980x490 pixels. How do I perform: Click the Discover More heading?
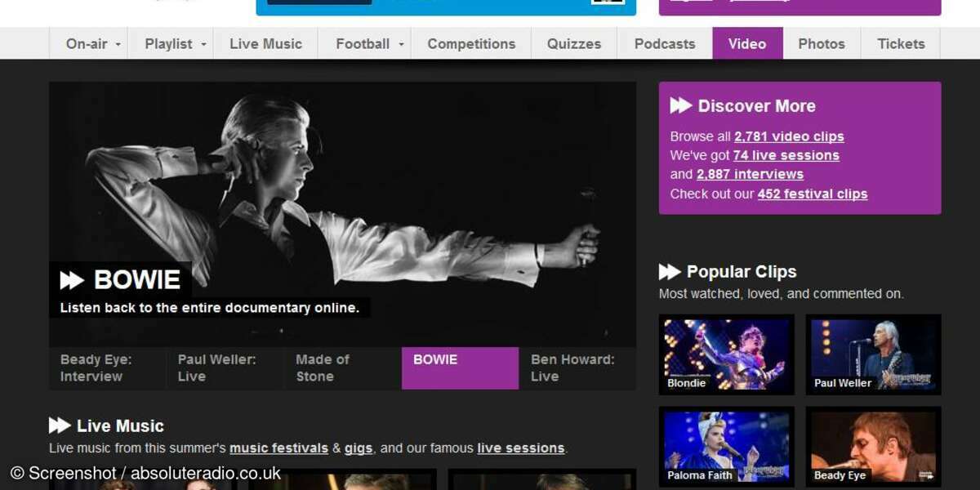pyautogui.click(x=757, y=105)
